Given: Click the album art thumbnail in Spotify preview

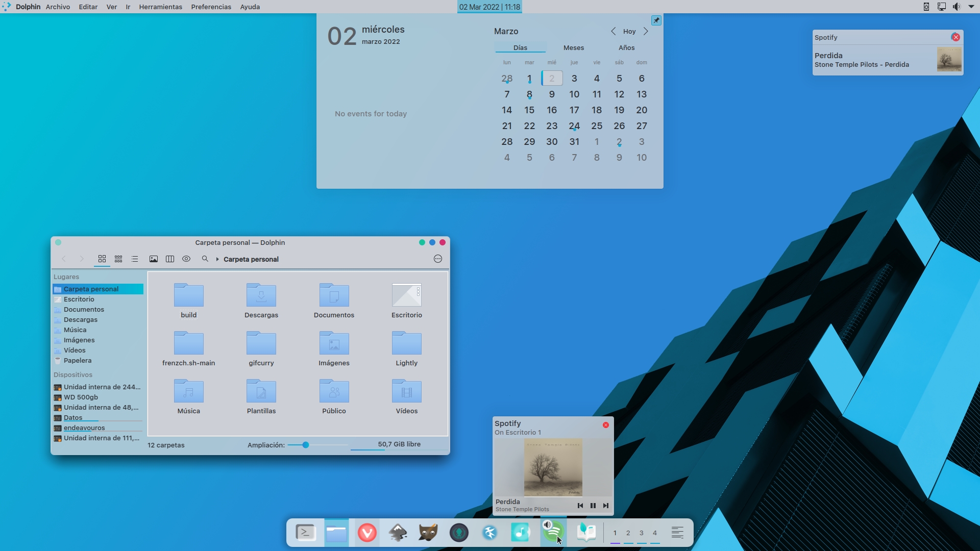Looking at the screenshot, I should pos(553,467).
